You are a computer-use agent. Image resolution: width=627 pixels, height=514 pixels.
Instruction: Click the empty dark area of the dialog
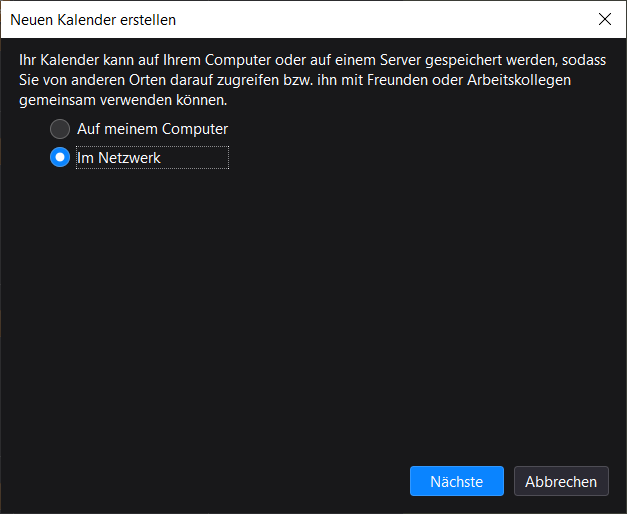coord(313,320)
